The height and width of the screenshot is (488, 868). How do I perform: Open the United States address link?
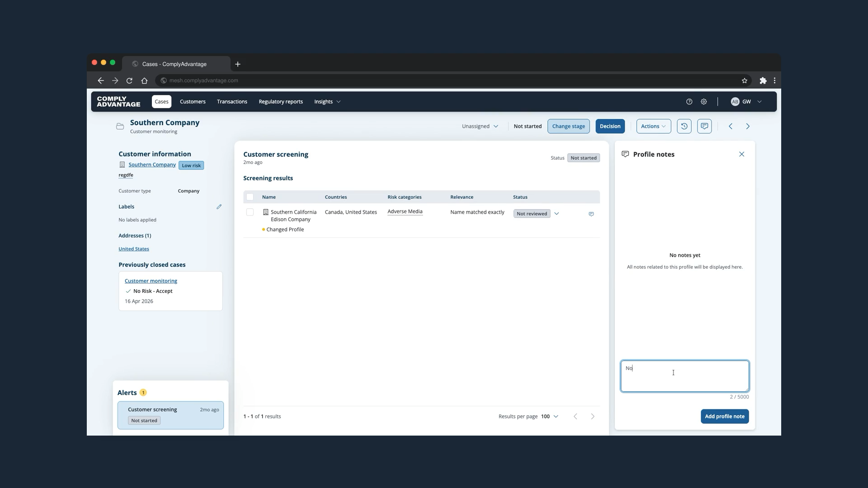point(134,249)
